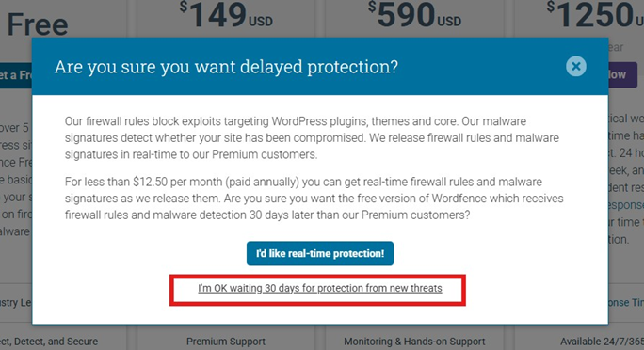Click the paragraph about firewall rules blocking exploits
644x350 pixels.
[312, 138]
